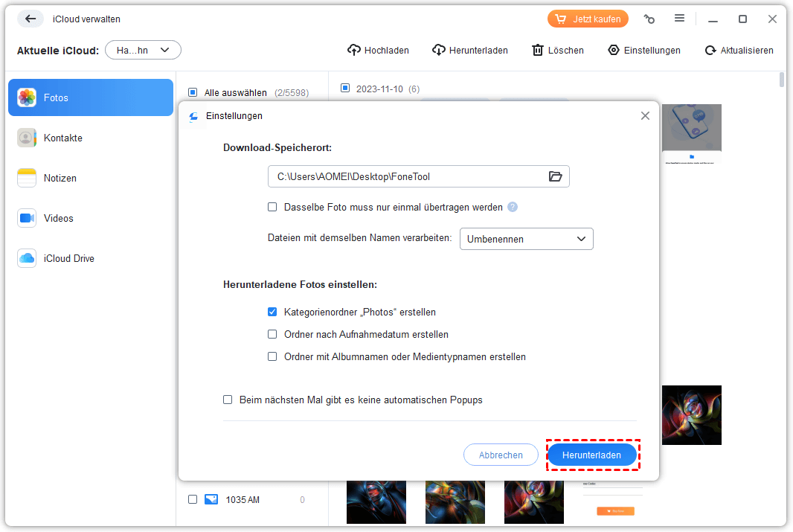Enable 'Dasselbe Foto muss nur einmal' checkbox
Image resolution: width=793 pixels, height=532 pixels.
(x=272, y=207)
